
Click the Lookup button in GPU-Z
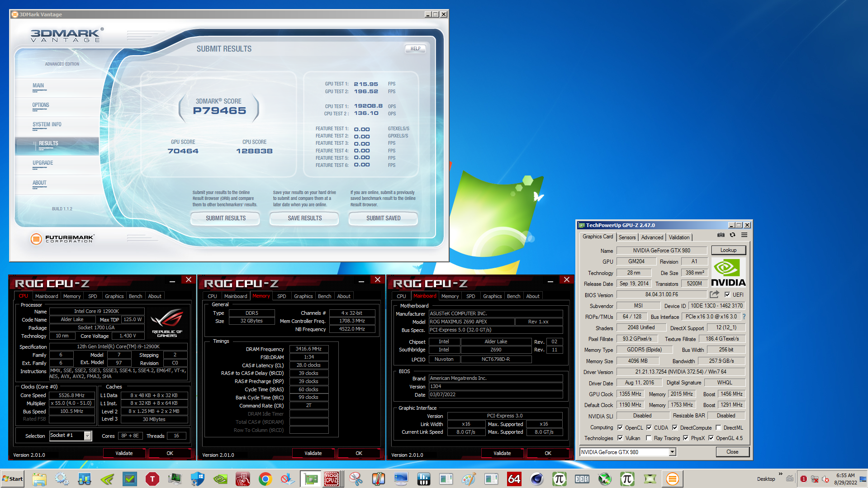point(728,250)
